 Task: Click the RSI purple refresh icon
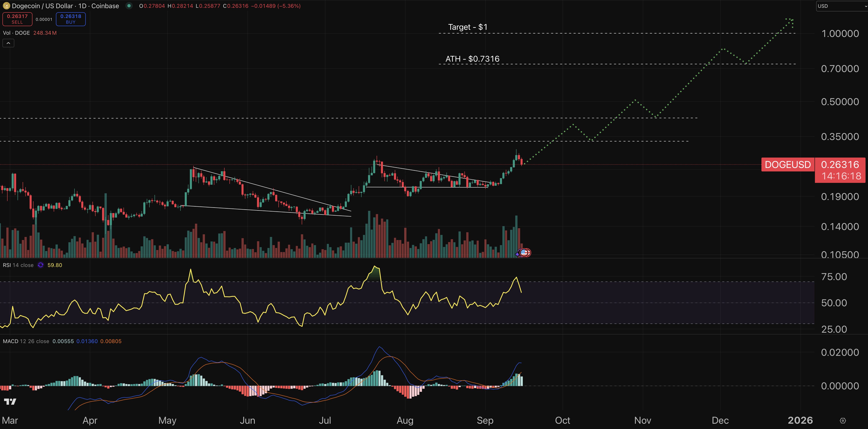40,265
